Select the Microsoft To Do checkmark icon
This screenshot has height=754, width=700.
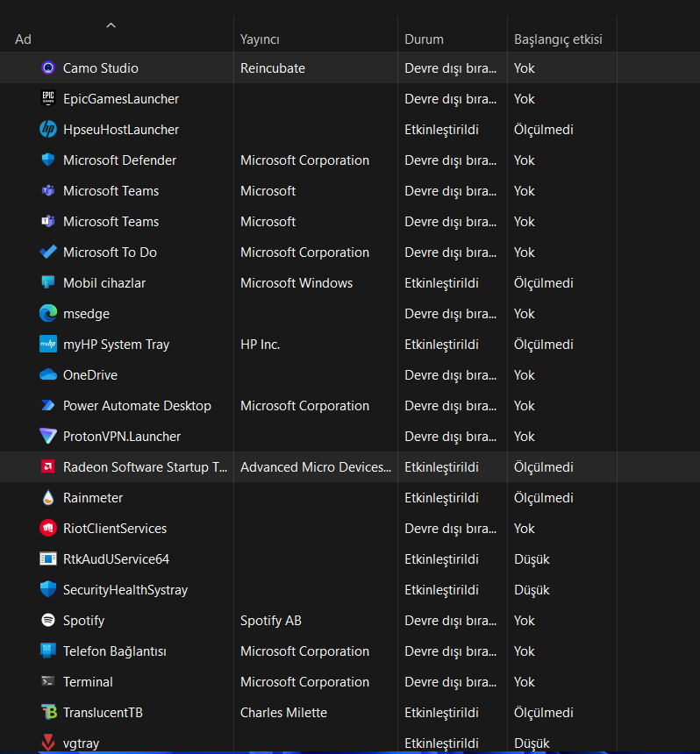(48, 253)
